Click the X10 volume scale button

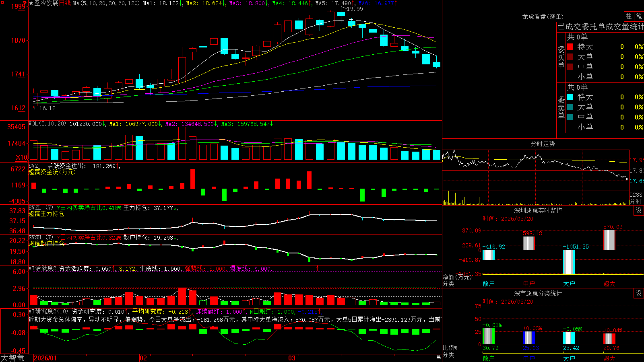point(21,157)
